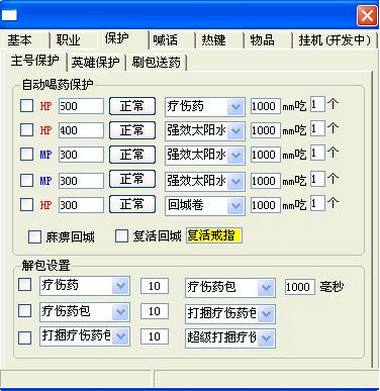Select the 主号保护 sub-tab
Image resolution: width=380 pixels, height=391 pixels.
(35, 61)
